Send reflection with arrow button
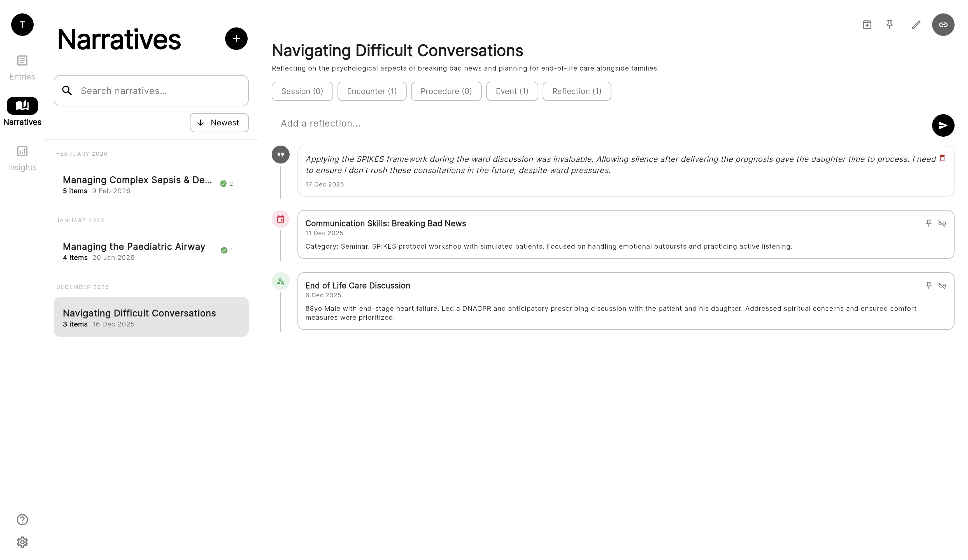 tap(943, 125)
